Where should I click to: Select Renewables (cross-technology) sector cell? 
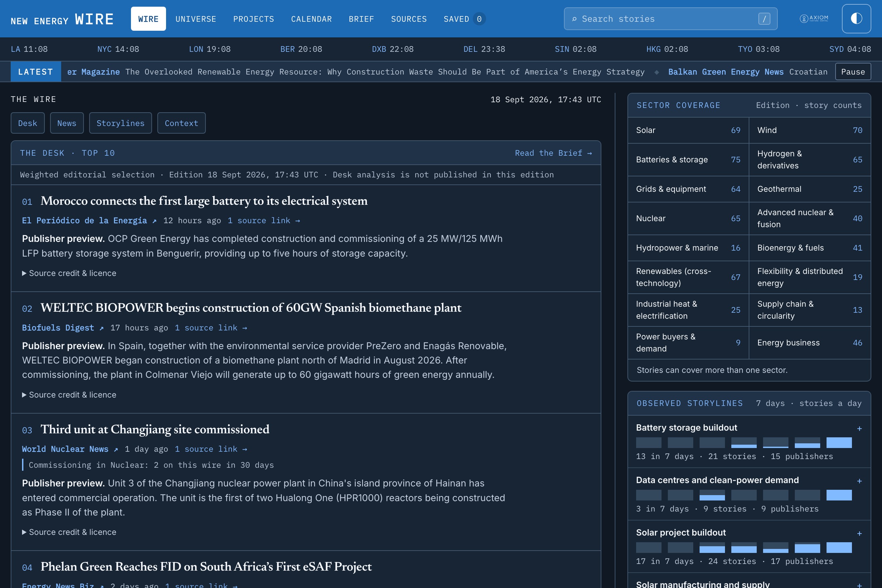pos(688,278)
